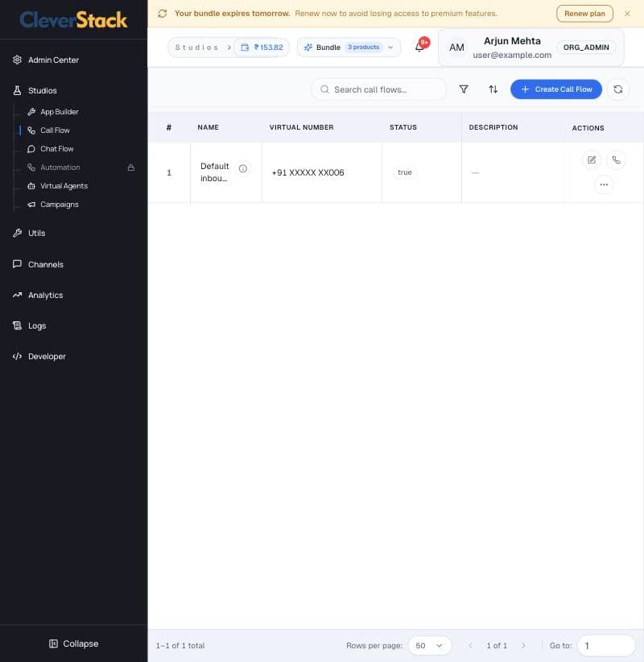Open more actions for row 1
The width and height of the screenshot is (644, 662).
click(x=604, y=184)
